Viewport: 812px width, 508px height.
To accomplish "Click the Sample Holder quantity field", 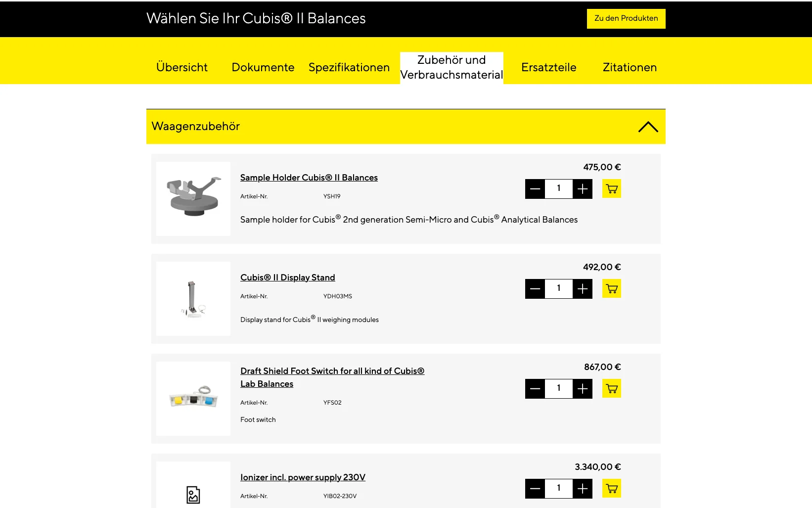I will click(559, 188).
